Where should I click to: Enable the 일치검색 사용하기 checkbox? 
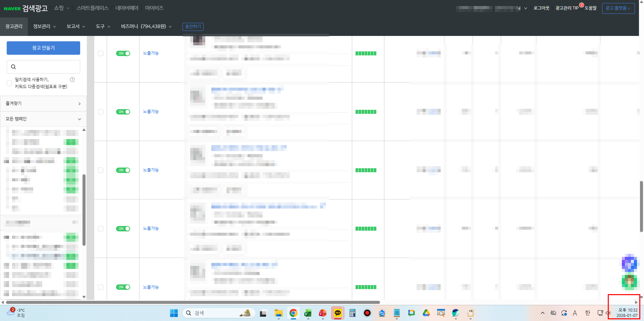pyautogui.click(x=9, y=83)
